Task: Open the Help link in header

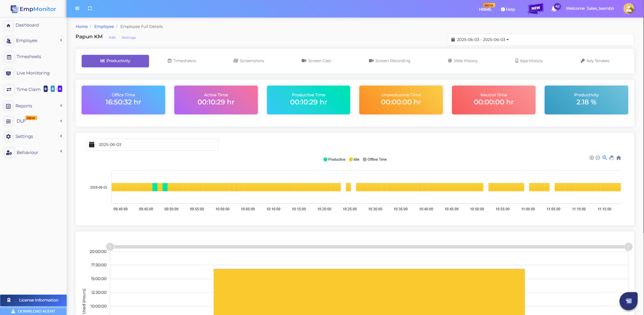Action: point(508,9)
